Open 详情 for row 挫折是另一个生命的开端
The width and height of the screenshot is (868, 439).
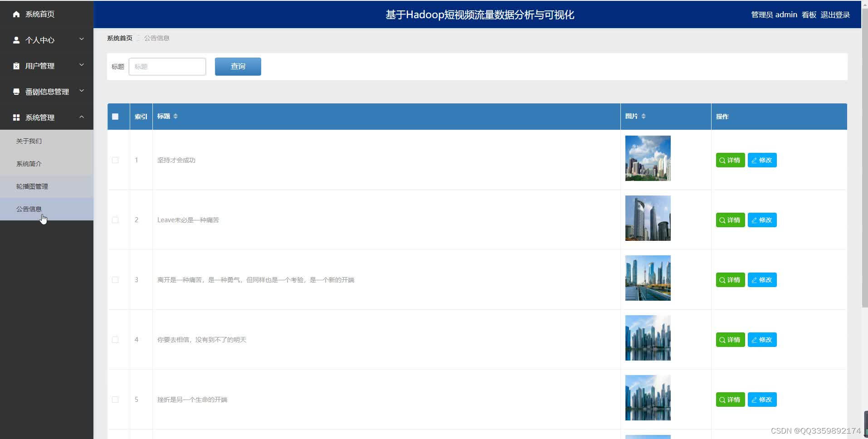pos(730,400)
